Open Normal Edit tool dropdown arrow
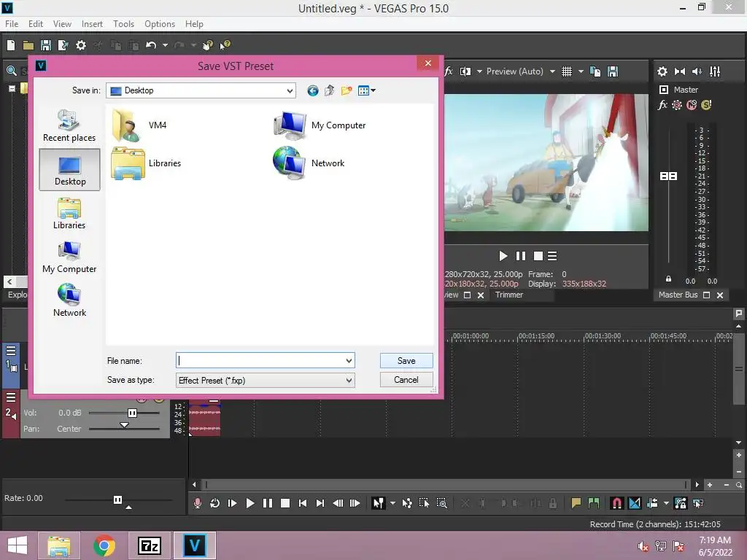This screenshot has width=747, height=560. (x=392, y=503)
